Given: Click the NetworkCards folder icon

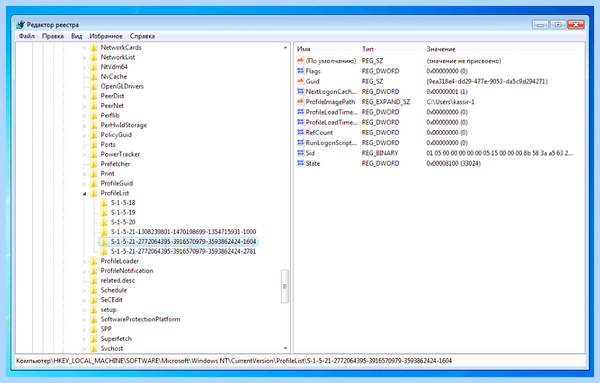Looking at the screenshot, I should point(93,47).
